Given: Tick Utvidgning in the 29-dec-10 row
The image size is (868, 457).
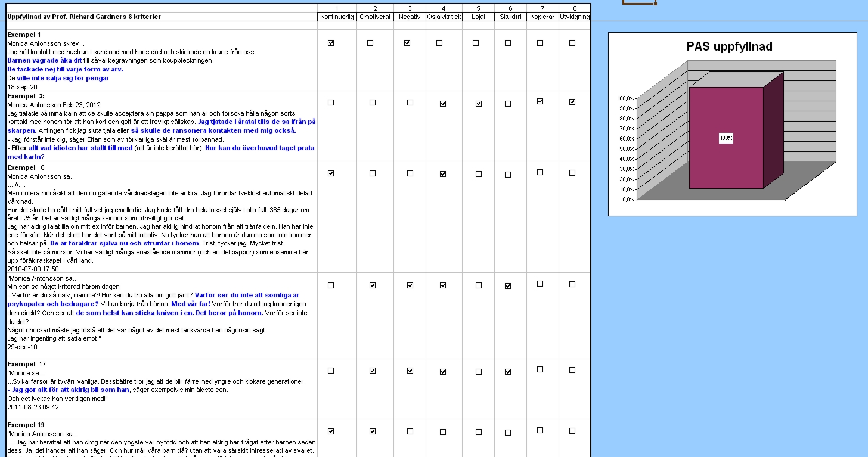Looking at the screenshot, I should 572,284.
